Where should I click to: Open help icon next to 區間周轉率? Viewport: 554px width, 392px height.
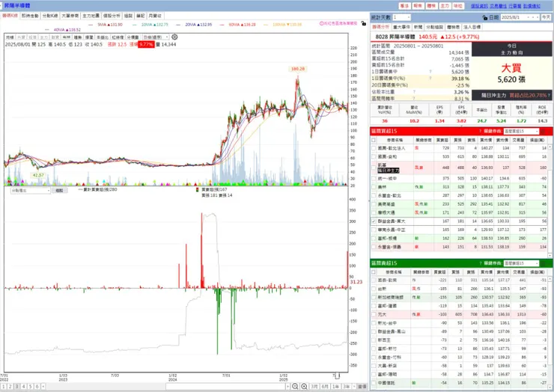pyautogui.click(x=414, y=98)
